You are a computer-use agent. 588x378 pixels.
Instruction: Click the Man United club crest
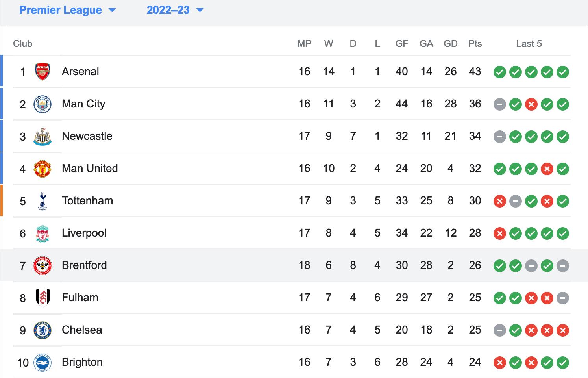pyautogui.click(x=43, y=169)
